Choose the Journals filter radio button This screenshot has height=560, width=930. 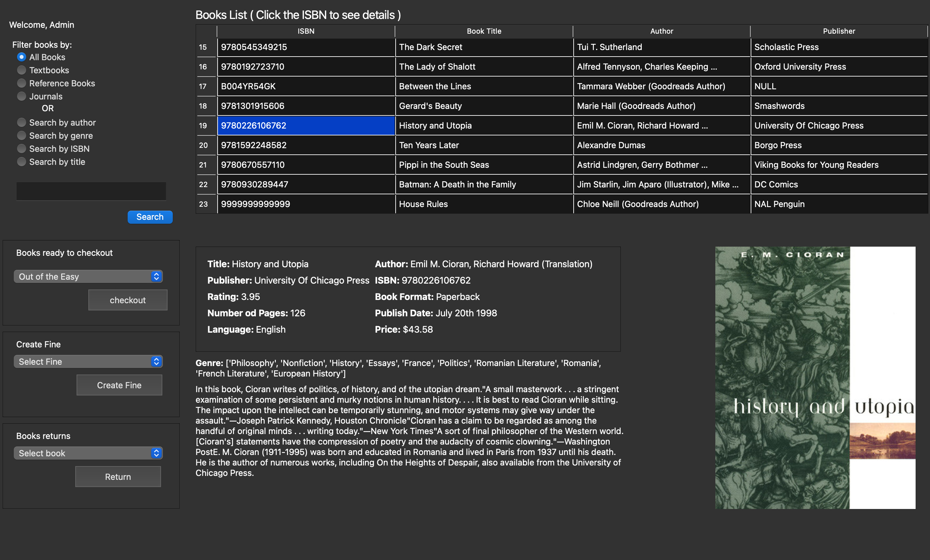22,96
